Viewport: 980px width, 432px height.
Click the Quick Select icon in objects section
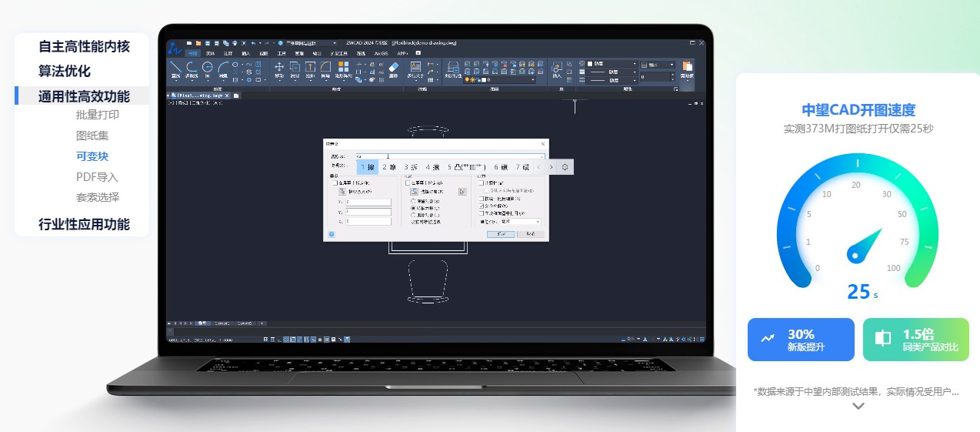[462, 192]
